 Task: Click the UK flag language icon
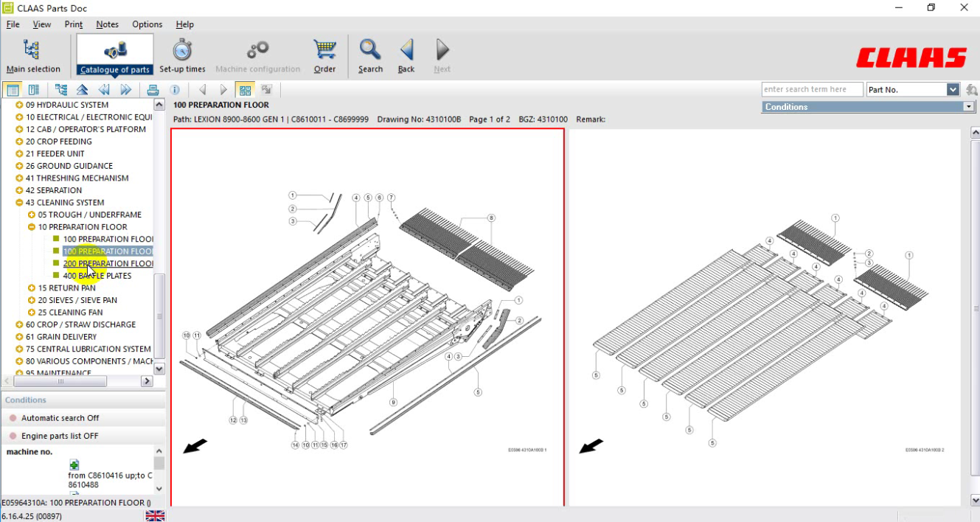point(155,515)
